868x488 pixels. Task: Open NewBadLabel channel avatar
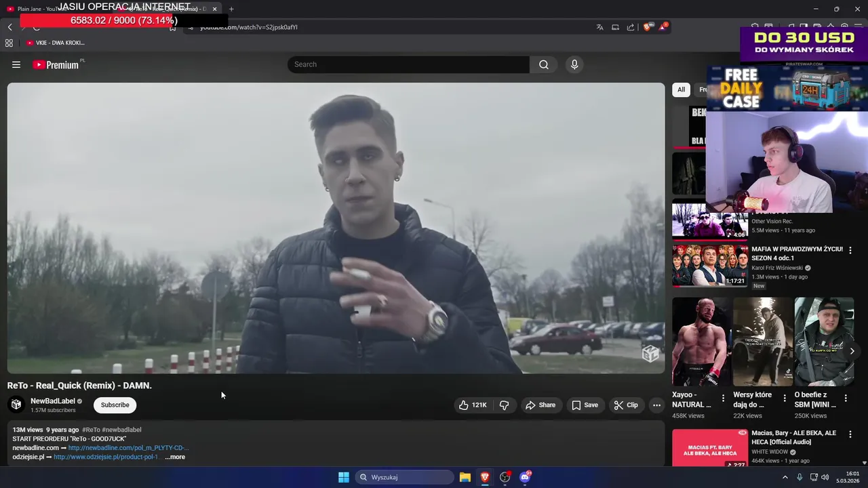16,405
